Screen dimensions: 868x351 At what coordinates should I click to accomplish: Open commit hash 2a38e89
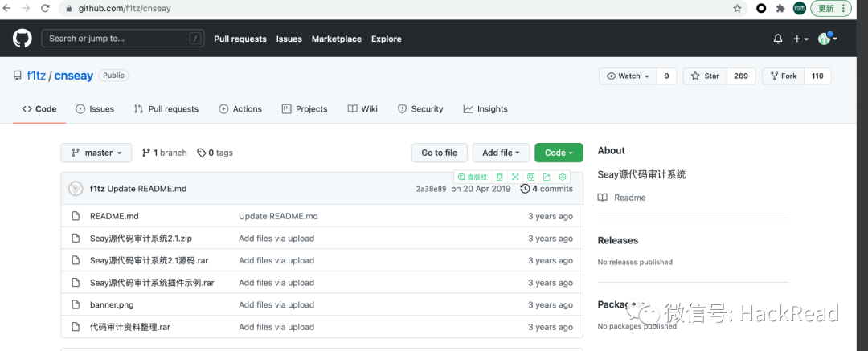431,189
